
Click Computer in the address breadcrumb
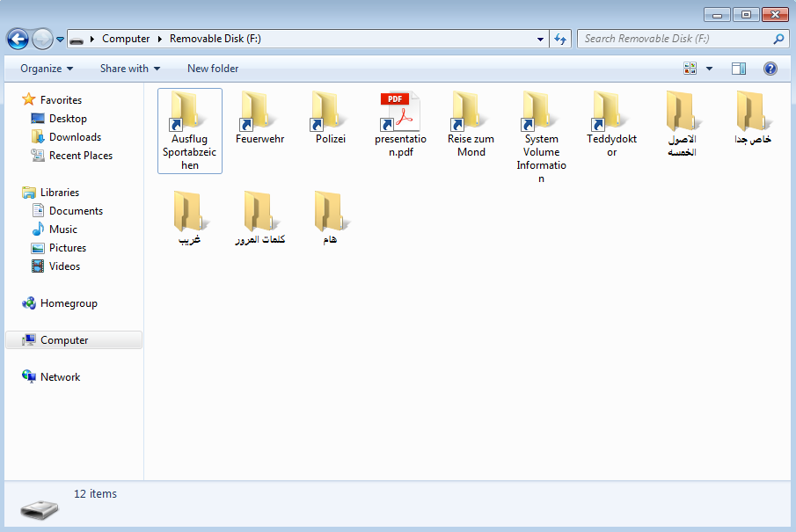coord(126,39)
